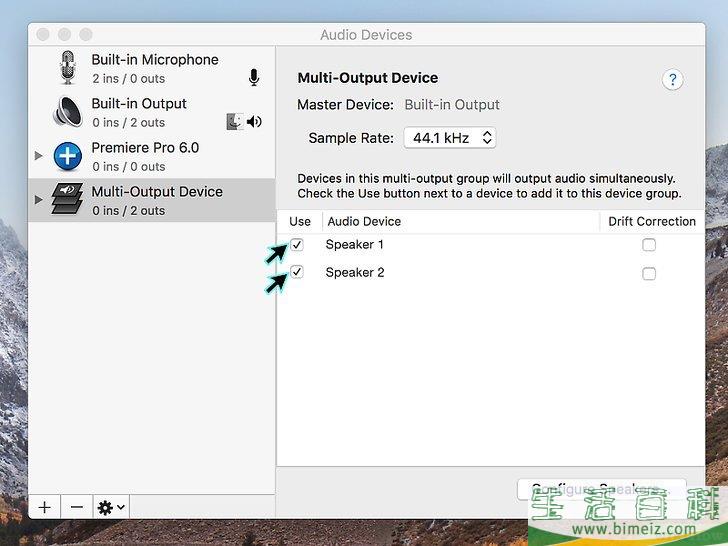Image resolution: width=728 pixels, height=546 pixels.
Task: Click the Premiere Pro 6.0 plus icon
Action: point(68,156)
